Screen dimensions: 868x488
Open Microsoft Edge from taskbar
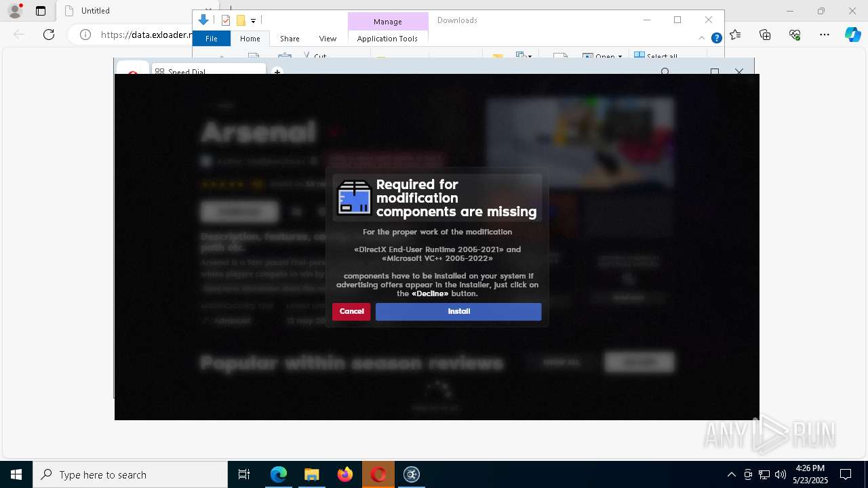point(279,474)
